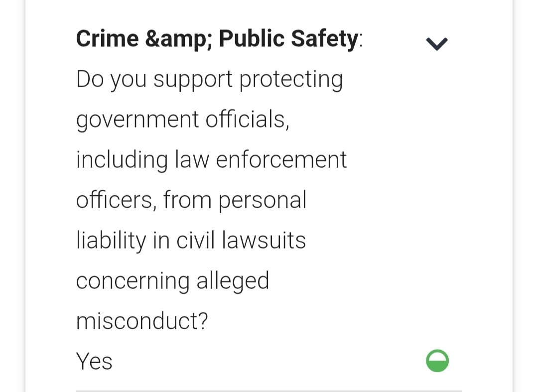Viewport: 538px width, 392px height.
Task: Click the gray divider line below "Yes"
Action: click(x=269, y=391)
